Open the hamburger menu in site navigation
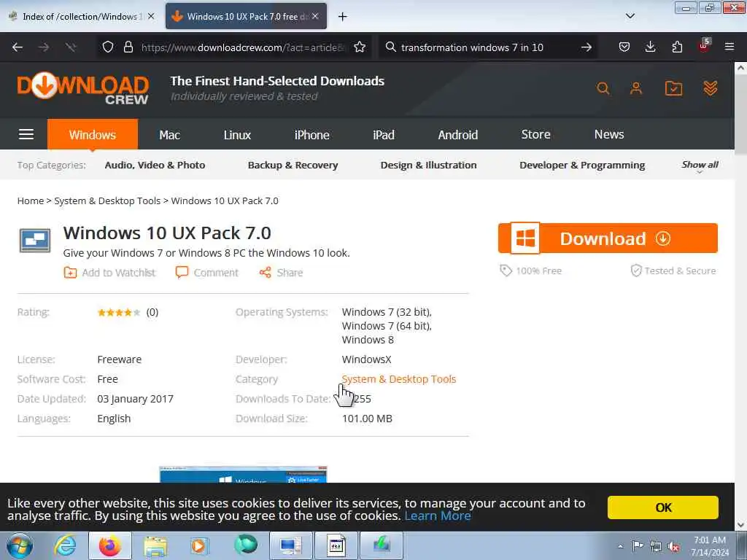Screen dimensions: 747x560 pos(26,135)
